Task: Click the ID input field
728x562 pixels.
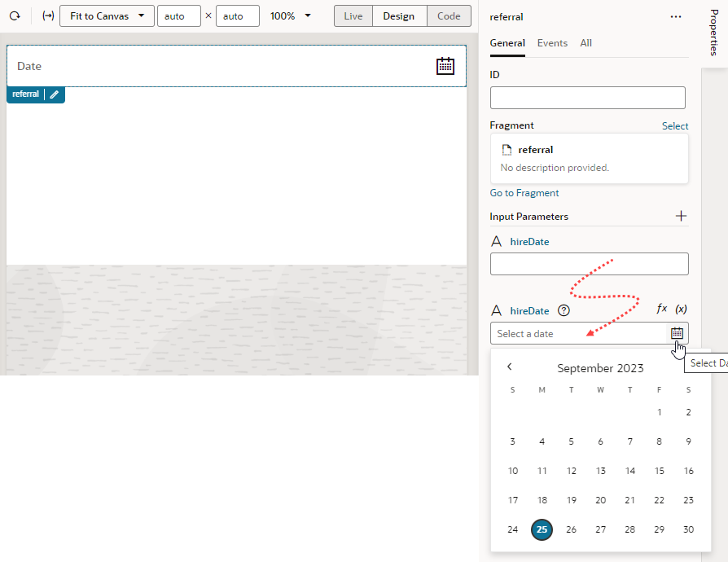Action: coord(587,98)
